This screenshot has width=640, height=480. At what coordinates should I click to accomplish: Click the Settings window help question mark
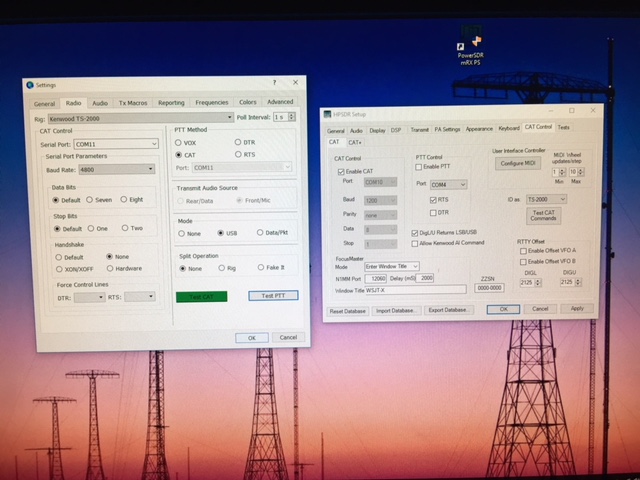point(274,86)
